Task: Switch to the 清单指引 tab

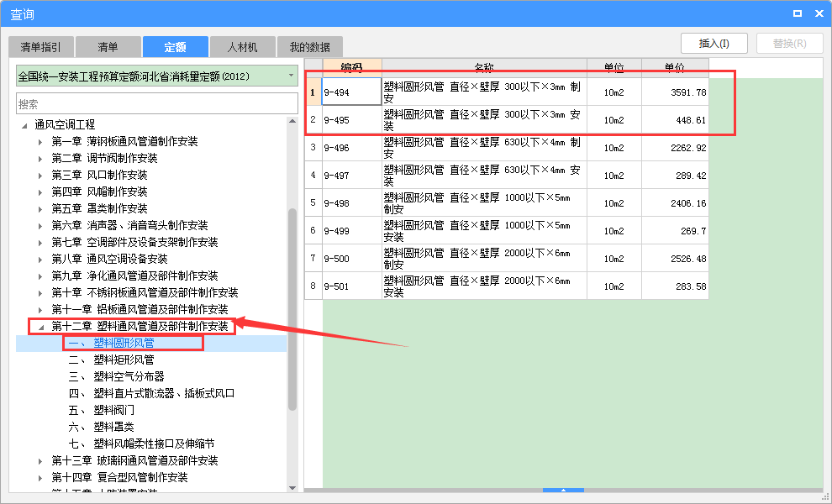Action: pos(41,47)
